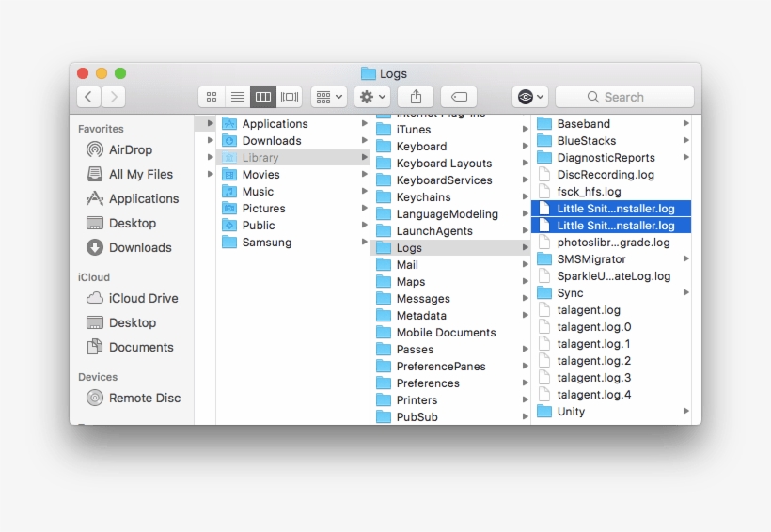This screenshot has height=532, width=771.
Task: Select the talagent.log.3 file
Action: click(611, 378)
